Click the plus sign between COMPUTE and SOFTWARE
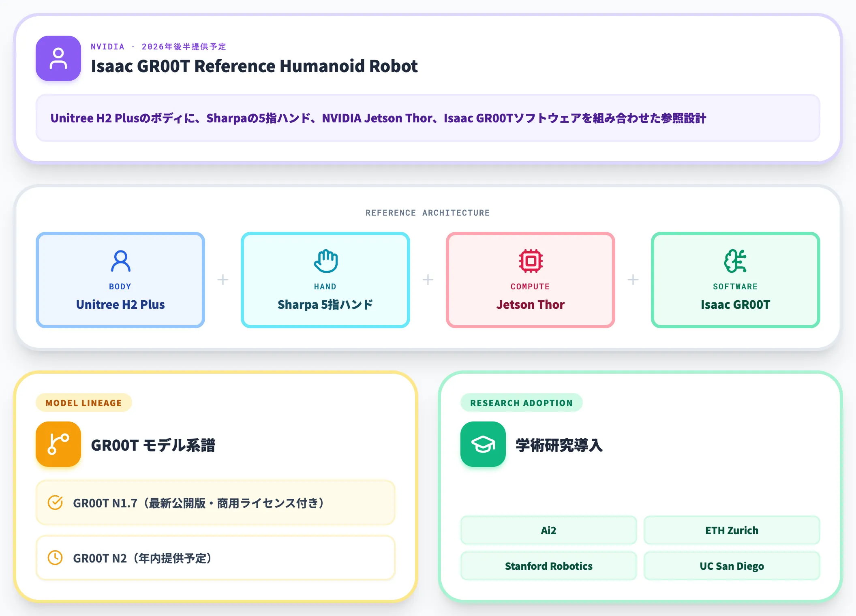856x616 pixels. click(633, 280)
